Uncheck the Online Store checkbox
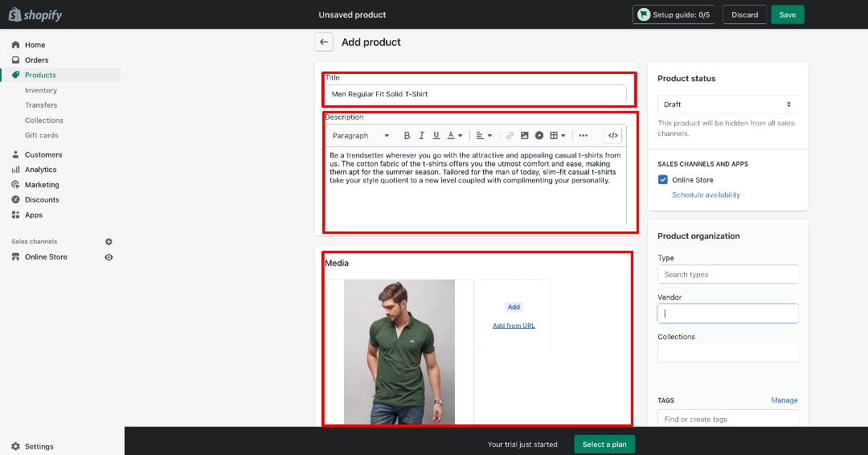The image size is (868, 455). tap(662, 179)
